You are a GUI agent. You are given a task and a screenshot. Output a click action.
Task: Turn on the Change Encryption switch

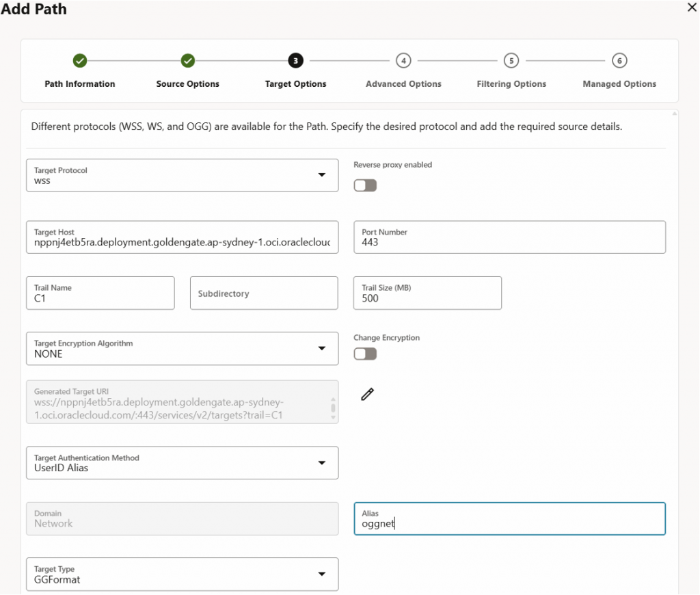[365, 354]
